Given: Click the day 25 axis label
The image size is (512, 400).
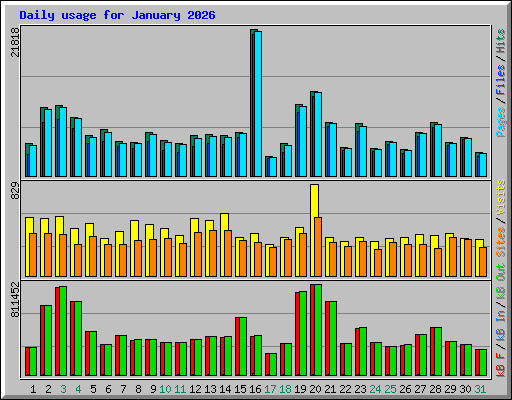Looking at the screenshot, I should [390, 389].
